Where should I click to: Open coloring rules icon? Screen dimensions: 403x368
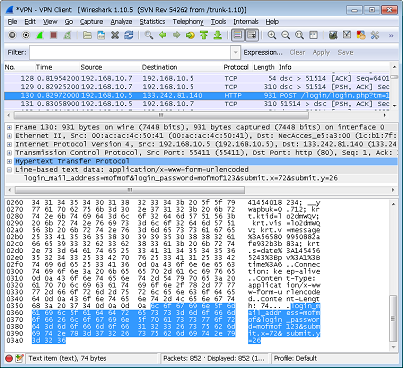pyautogui.click(x=361, y=35)
